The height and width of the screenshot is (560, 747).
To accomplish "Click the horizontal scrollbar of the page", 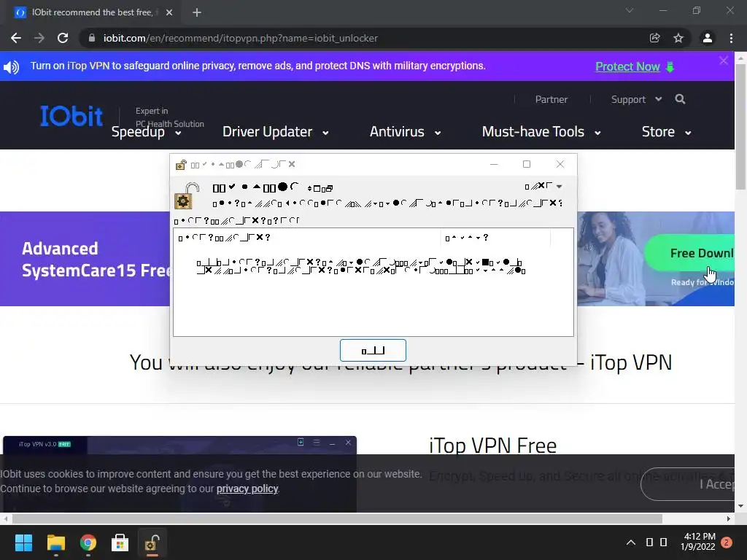I will coord(337,518).
